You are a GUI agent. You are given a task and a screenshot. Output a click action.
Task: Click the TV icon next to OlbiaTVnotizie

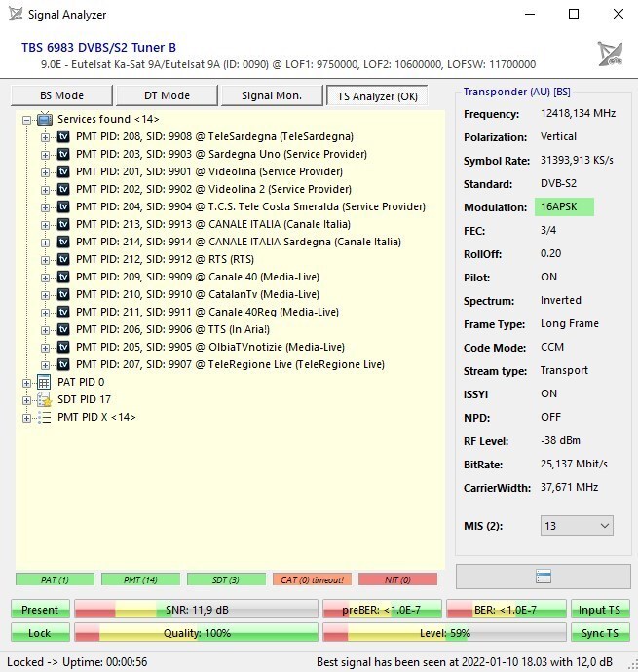click(63, 347)
